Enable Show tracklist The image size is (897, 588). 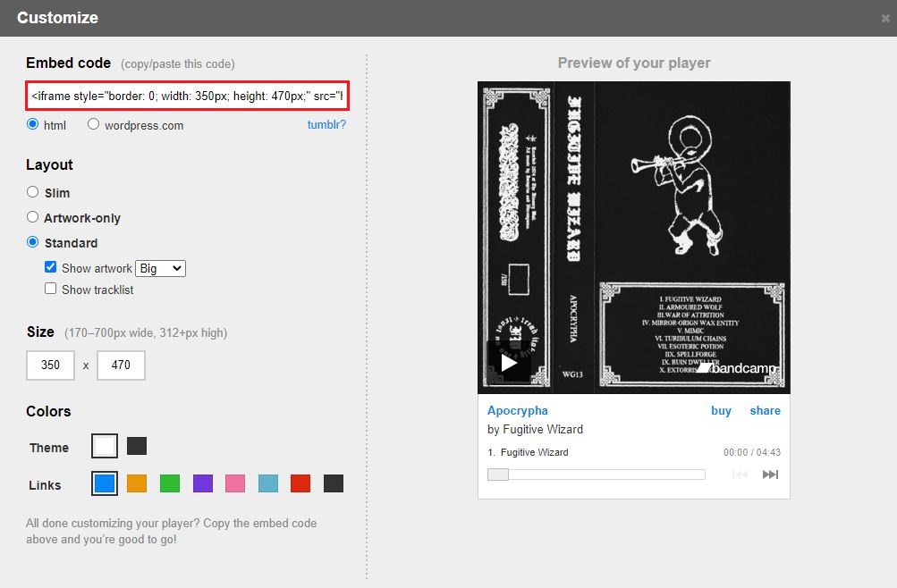coord(51,289)
